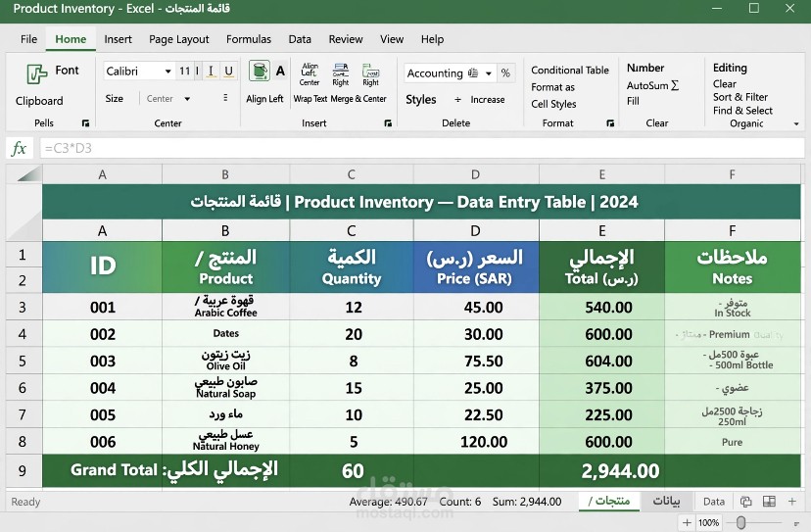The width and height of the screenshot is (811, 532).
Task: Click the Increase button
Action: click(487, 99)
